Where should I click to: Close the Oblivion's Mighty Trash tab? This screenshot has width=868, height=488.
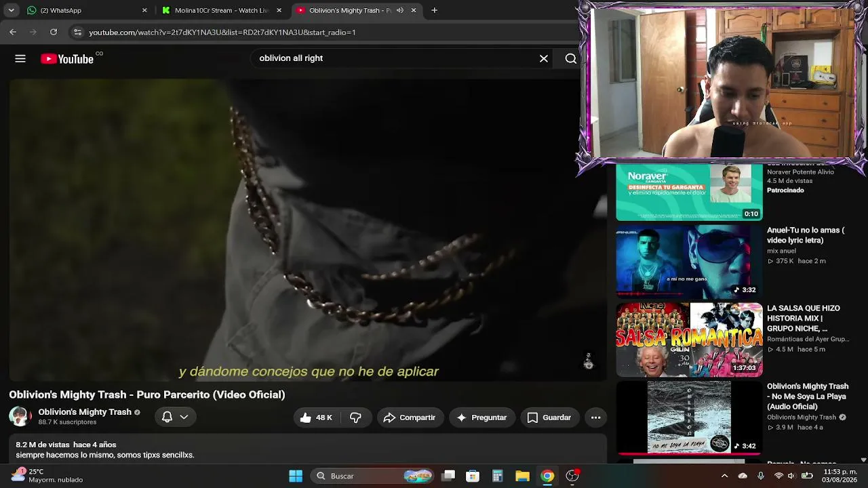pyautogui.click(x=414, y=10)
